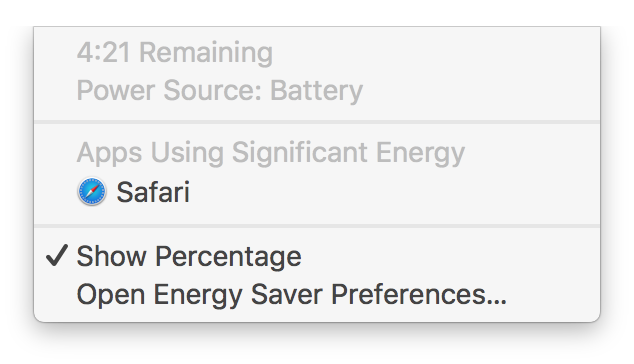Click the word Energy in the apps header

click(421, 154)
